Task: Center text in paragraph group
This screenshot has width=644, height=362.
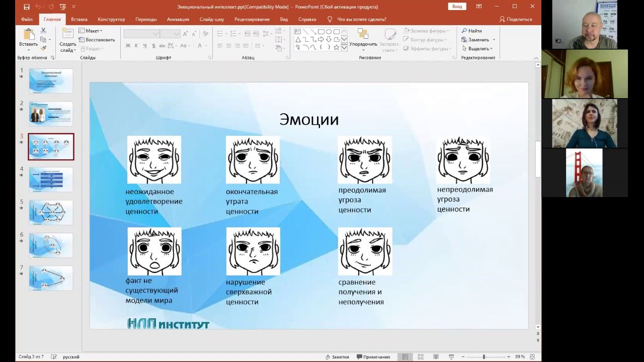Action: (x=228, y=45)
